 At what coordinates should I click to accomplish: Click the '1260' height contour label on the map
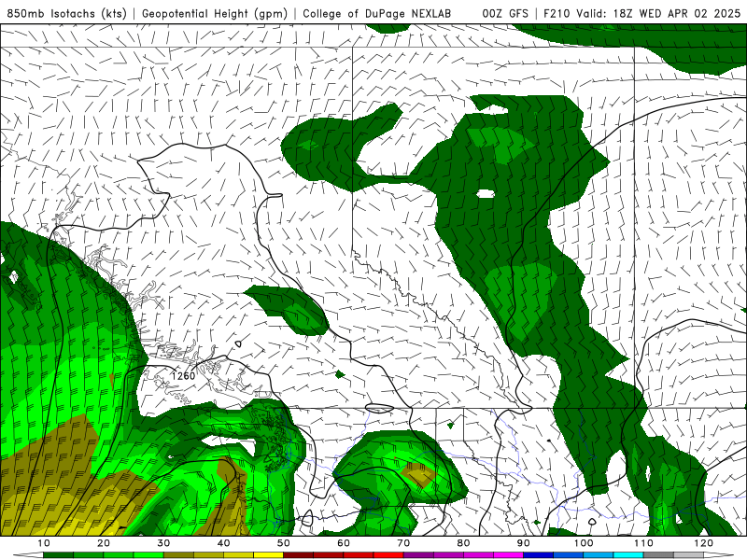183,376
